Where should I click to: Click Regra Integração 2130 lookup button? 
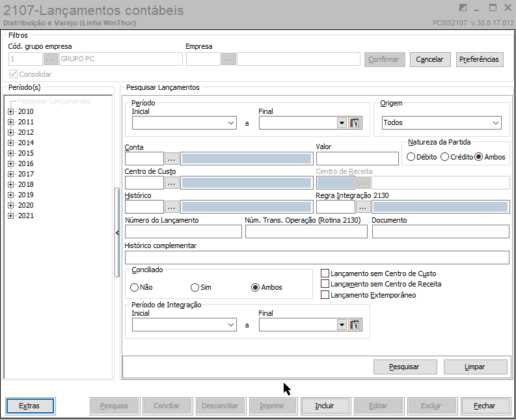pos(362,207)
